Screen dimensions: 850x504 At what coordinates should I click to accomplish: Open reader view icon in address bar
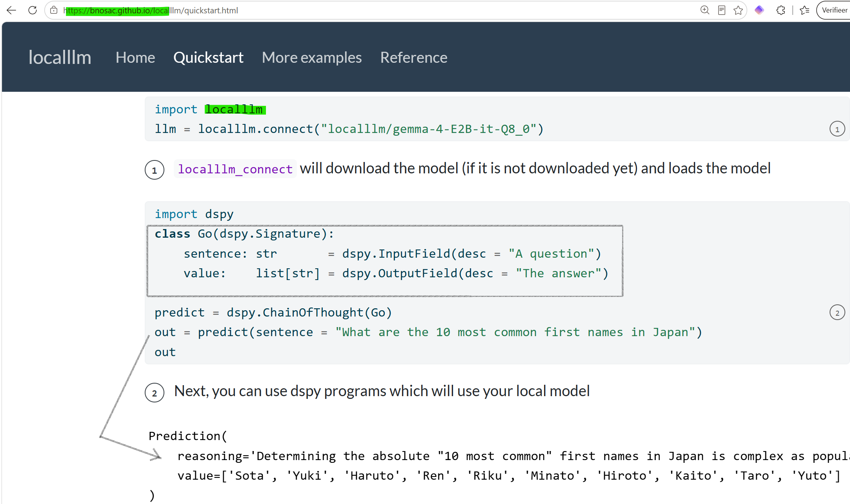pyautogui.click(x=722, y=10)
